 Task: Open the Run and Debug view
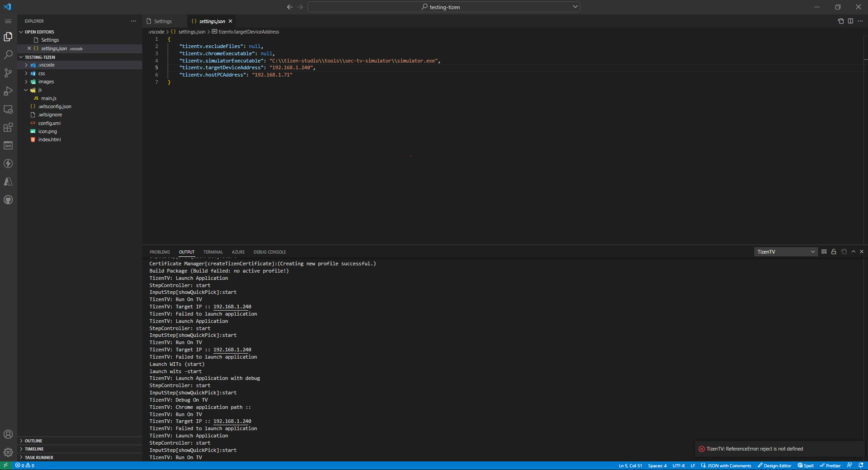click(x=8, y=91)
